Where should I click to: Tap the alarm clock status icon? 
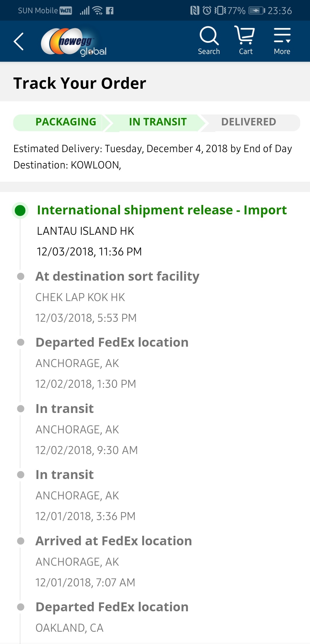click(x=207, y=11)
